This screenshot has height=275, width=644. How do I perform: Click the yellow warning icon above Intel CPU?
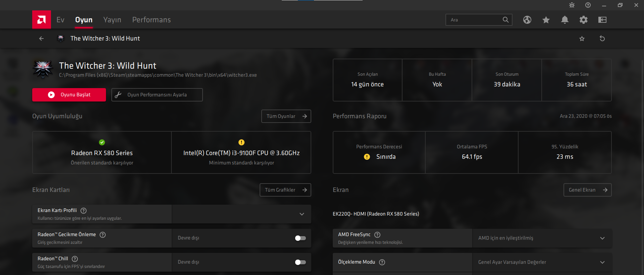(241, 142)
